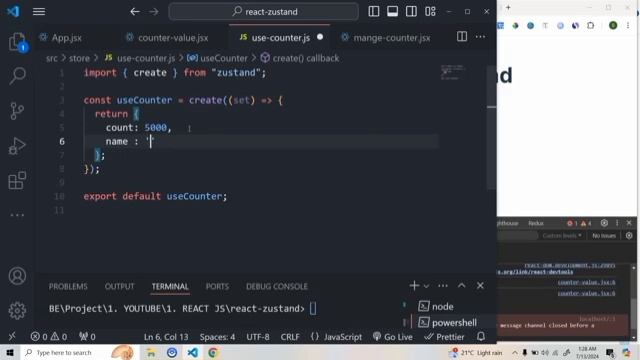Change indentation via Spaces: 4

tap(217, 337)
